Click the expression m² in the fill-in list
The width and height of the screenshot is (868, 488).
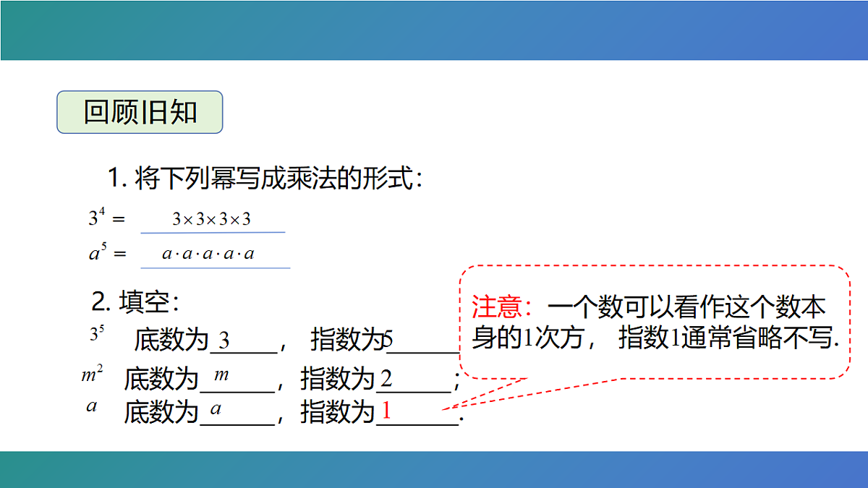(x=92, y=374)
